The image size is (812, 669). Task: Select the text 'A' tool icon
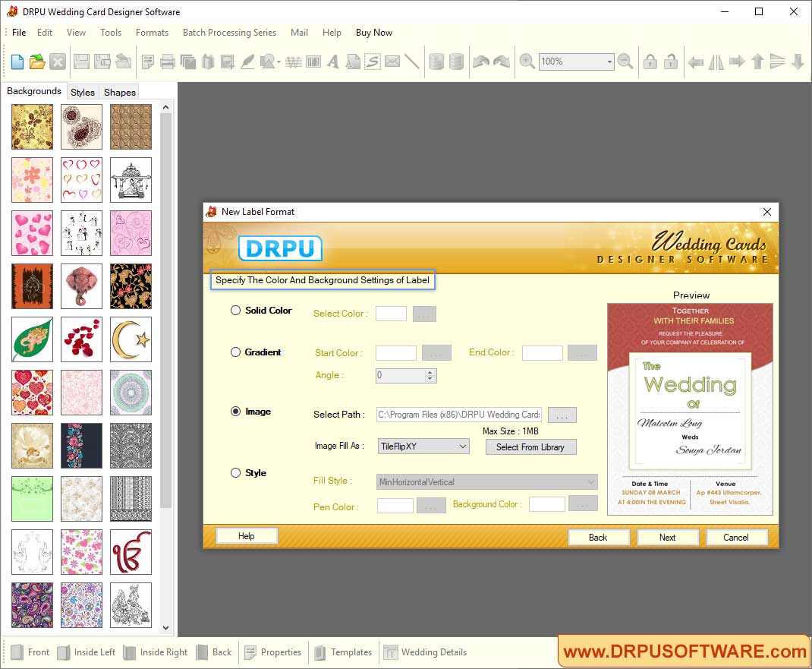click(333, 62)
